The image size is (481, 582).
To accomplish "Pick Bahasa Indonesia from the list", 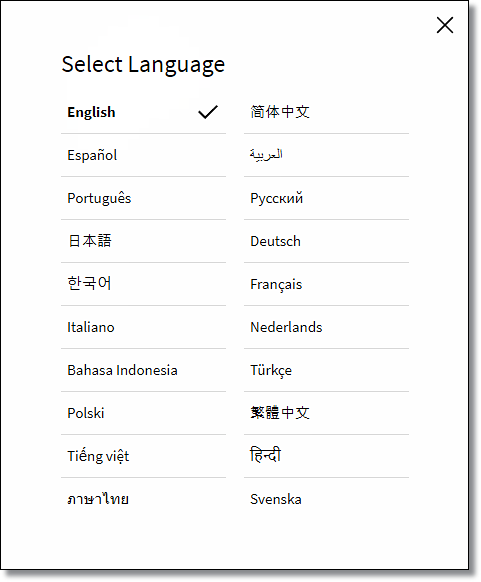I will [x=143, y=370].
